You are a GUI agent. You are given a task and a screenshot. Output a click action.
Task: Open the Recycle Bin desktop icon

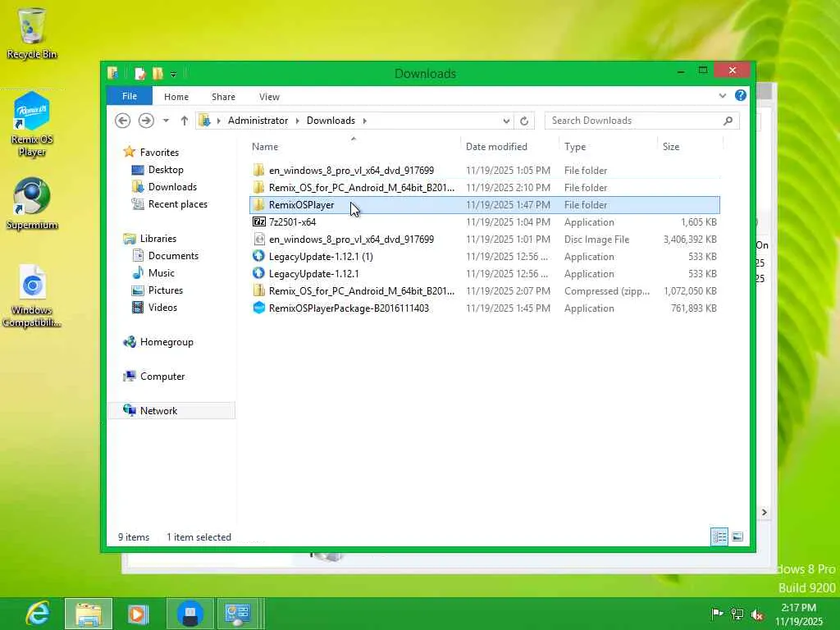coord(32,33)
